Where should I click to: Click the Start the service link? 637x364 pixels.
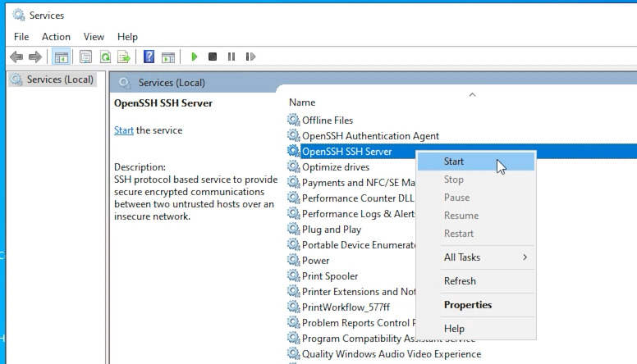[x=123, y=130]
